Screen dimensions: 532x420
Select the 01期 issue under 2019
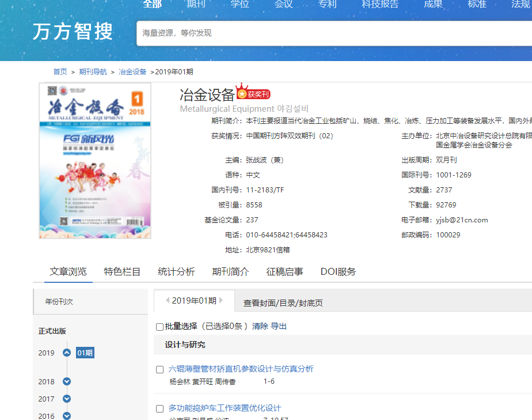(x=85, y=353)
